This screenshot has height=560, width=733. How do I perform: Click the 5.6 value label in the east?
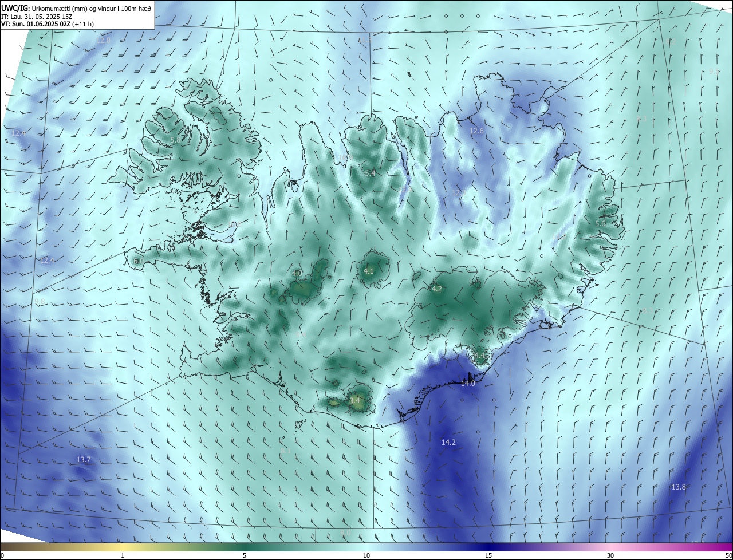pos(600,224)
